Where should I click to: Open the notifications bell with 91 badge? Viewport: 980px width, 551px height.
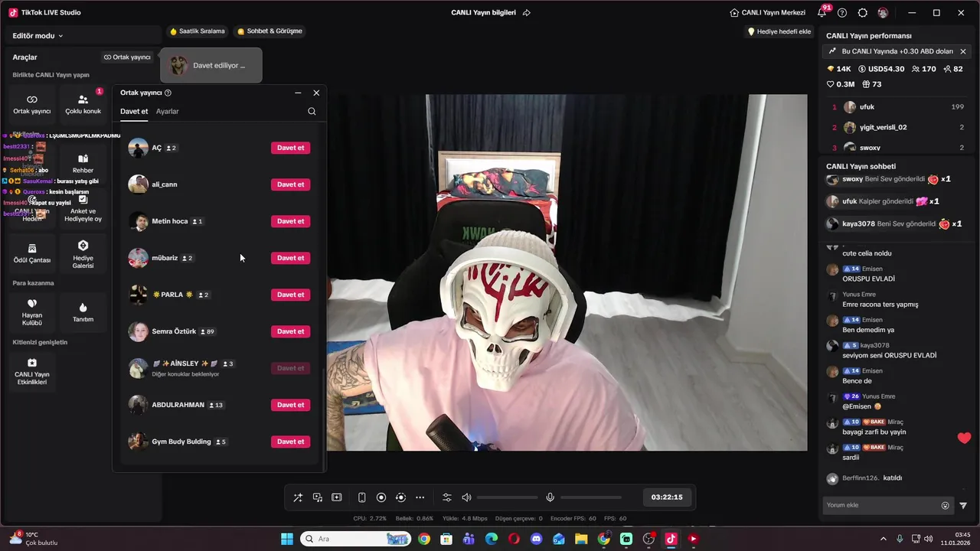pyautogui.click(x=822, y=13)
